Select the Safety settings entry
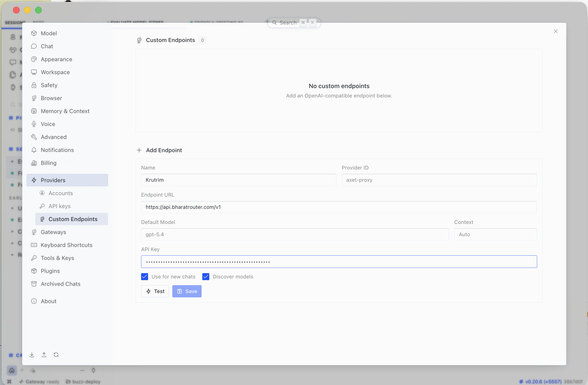The height and width of the screenshot is (385, 588). (x=67, y=85)
